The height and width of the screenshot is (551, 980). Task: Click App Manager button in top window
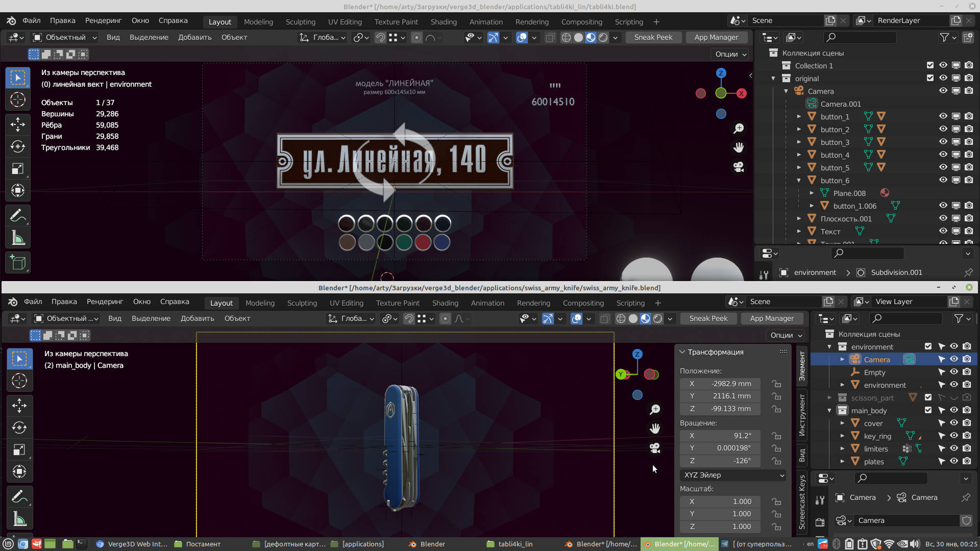(716, 37)
